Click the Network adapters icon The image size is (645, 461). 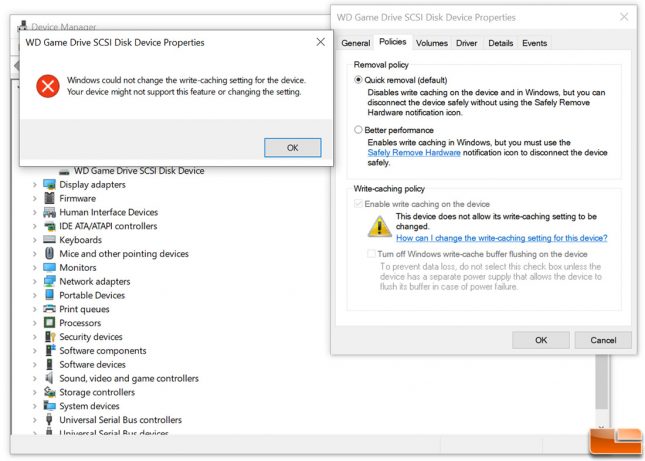coord(49,281)
